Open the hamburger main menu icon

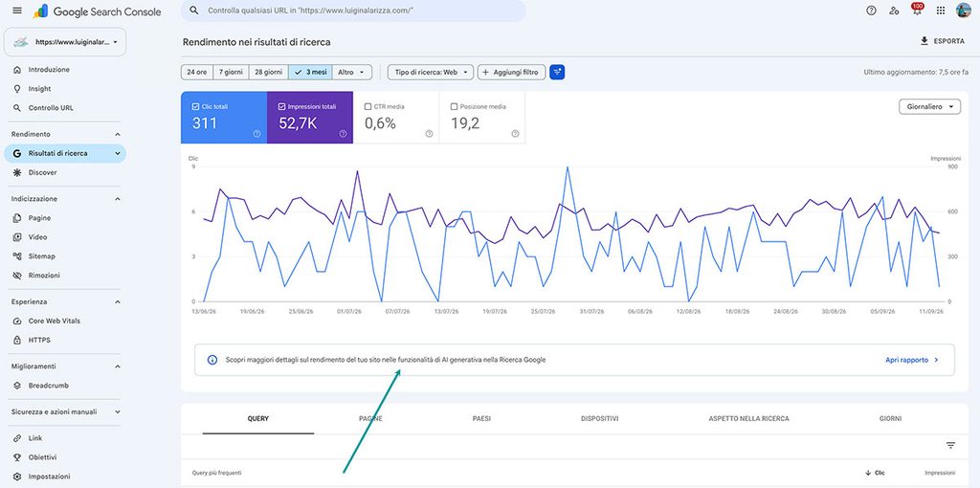pos(17,11)
